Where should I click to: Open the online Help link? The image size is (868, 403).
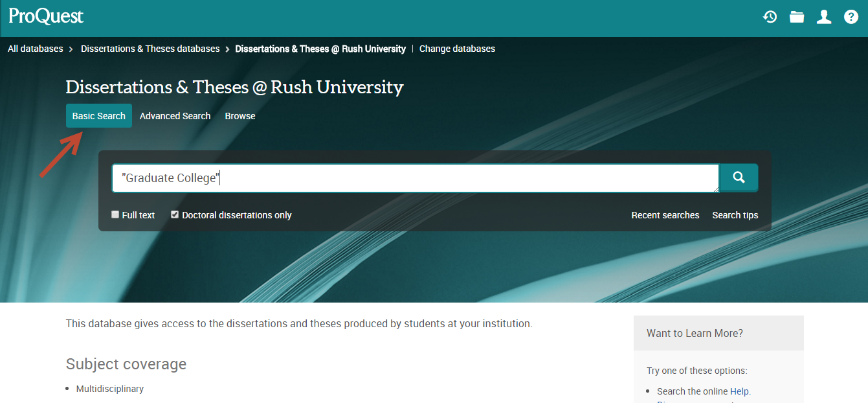point(740,391)
